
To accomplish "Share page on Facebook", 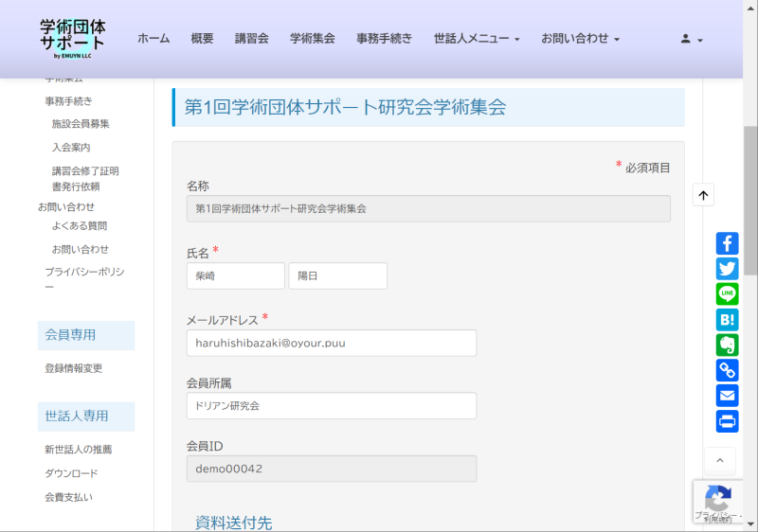I will pyautogui.click(x=727, y=243).
